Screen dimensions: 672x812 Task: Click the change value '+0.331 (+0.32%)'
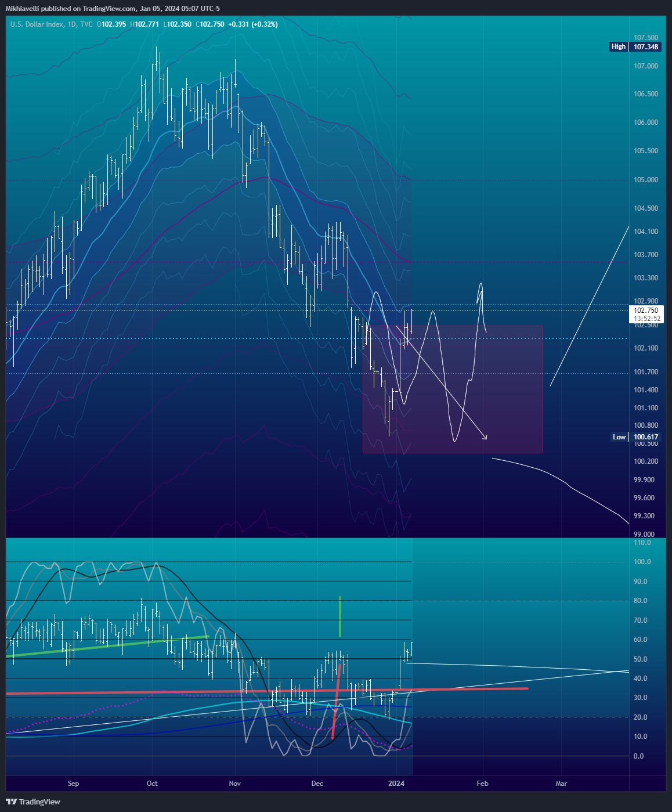(x=253, y=24)
